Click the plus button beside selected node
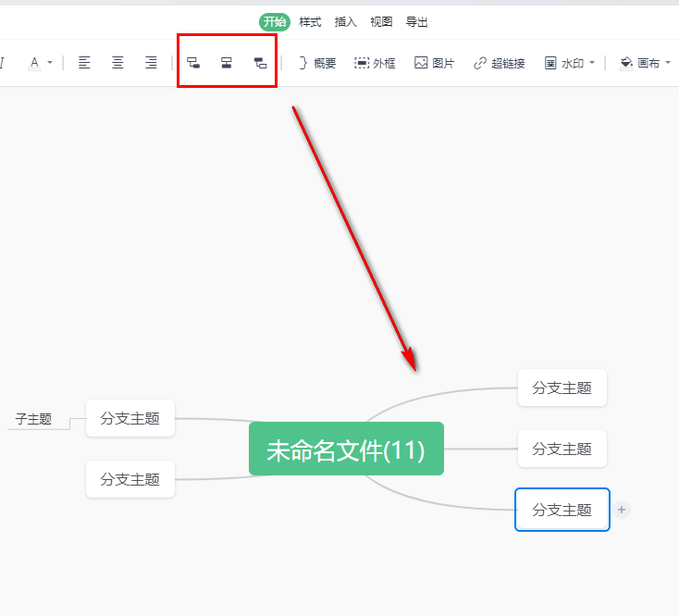The width and height of the screenshot is (679, 616). 622,510
